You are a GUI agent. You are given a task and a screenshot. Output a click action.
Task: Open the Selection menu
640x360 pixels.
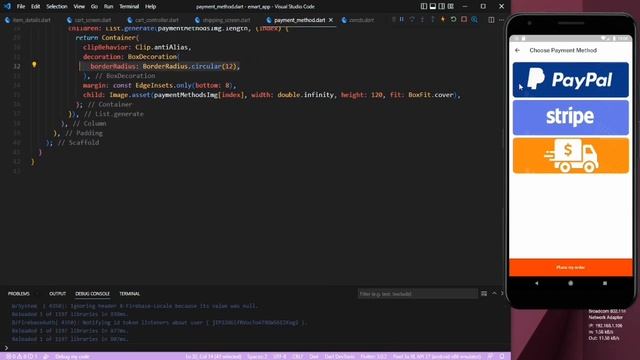point(57,7)
